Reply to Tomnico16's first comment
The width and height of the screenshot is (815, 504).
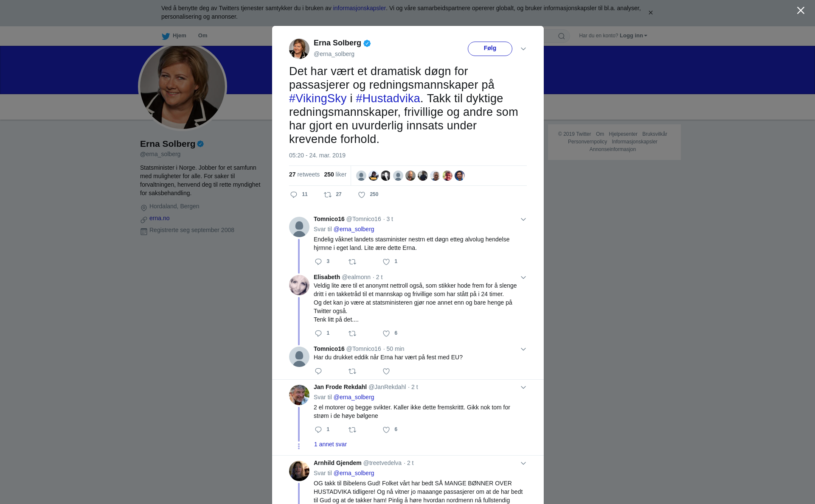[318, 262]
